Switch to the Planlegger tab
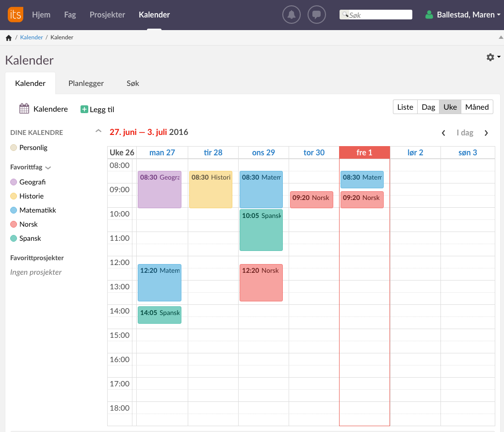Image resolution: width=504 pixels, height=432 pixels. click(86, 83)
